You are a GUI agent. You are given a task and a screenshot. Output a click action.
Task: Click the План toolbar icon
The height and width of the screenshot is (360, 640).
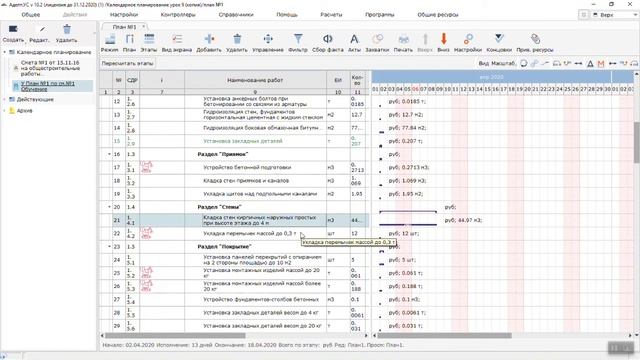tap(129, 39)
